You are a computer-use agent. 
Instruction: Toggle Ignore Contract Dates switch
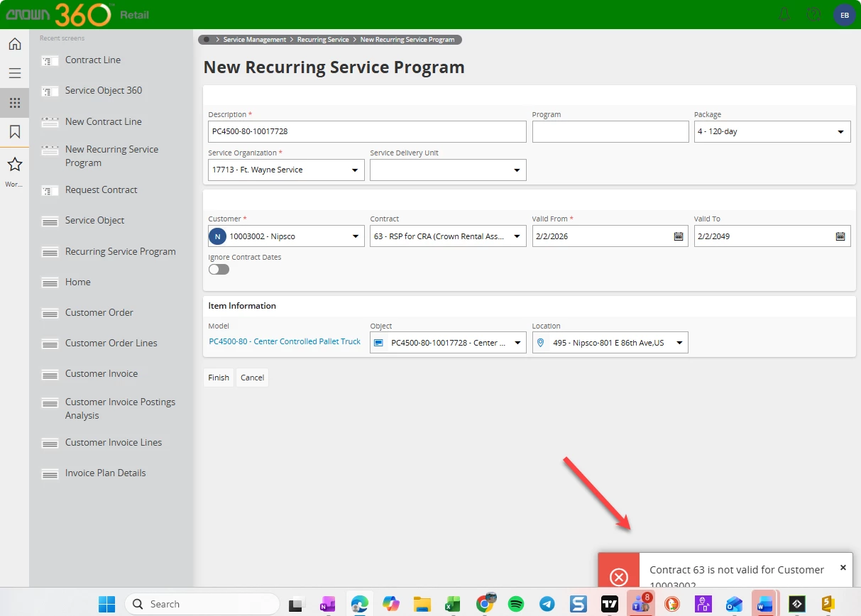point(219,270)
